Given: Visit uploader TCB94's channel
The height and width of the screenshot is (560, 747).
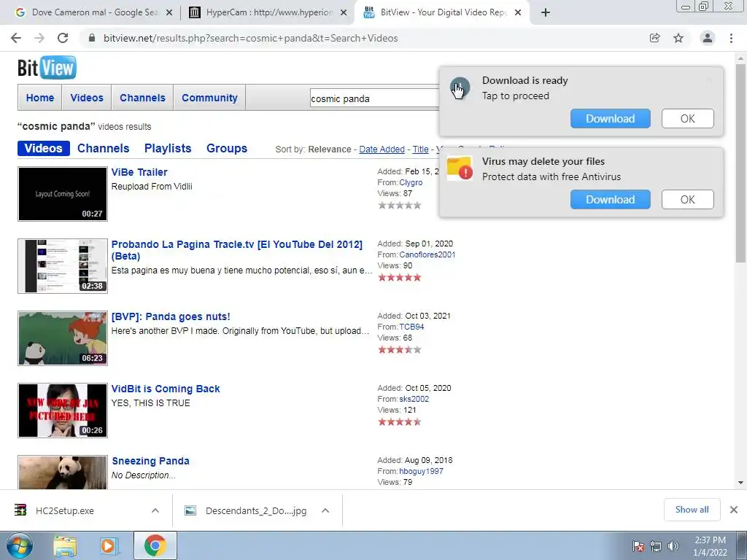Looking at the screenshot, I should coord(411,327).
